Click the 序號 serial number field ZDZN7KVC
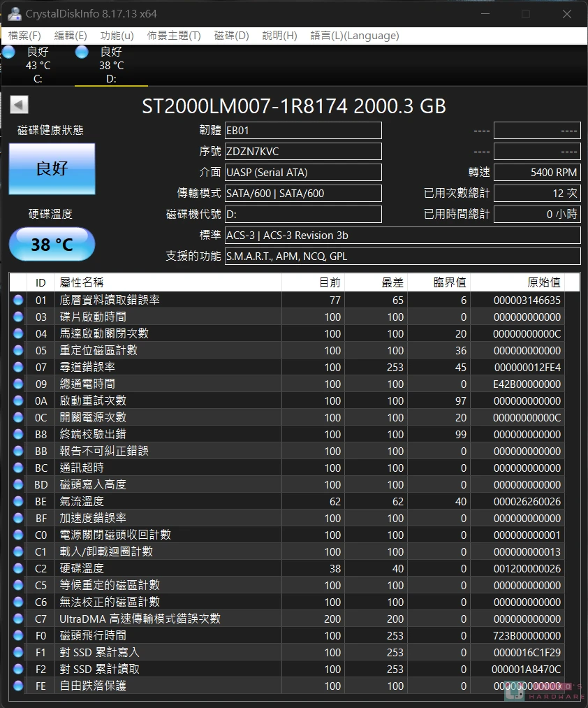This screenshot has height=708, width=588. pos(303,151)
